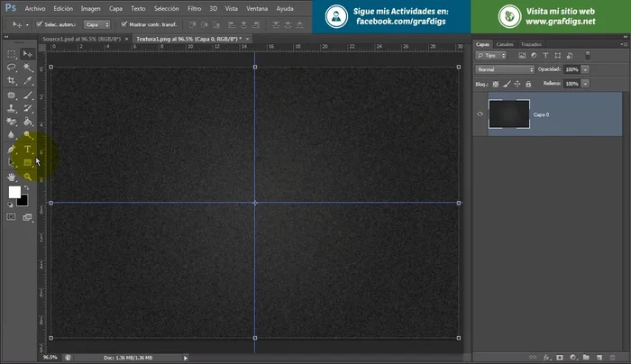Select the Magic Wand tool
Viewport: 631px width, 364px height.
coord(28,67)
